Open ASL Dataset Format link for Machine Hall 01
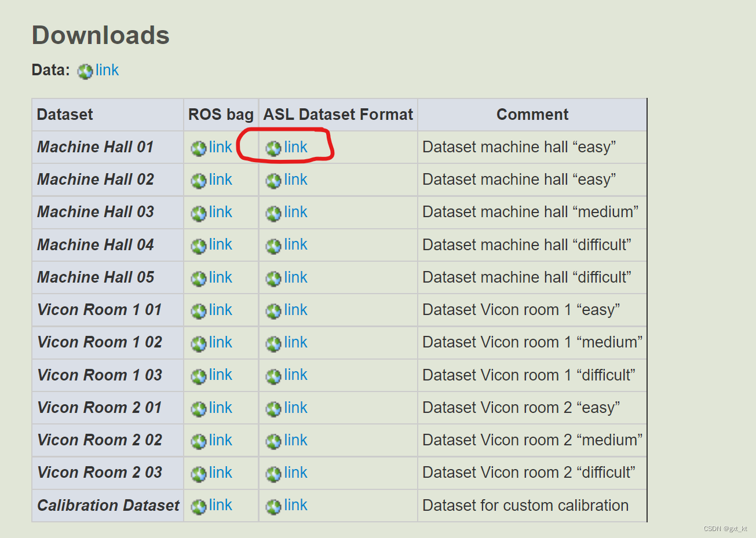This screenshot has width=756, height=538. (295, 147)
